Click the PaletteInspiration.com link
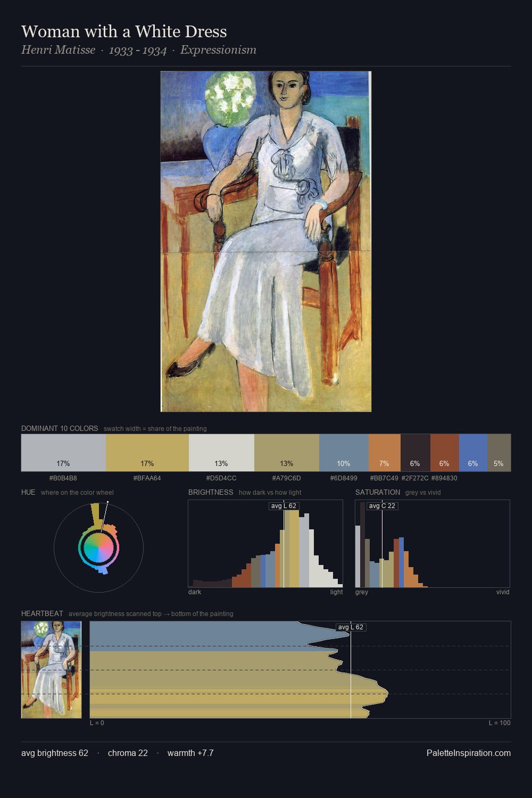This screenshot has width=532, height=798. 469,753
